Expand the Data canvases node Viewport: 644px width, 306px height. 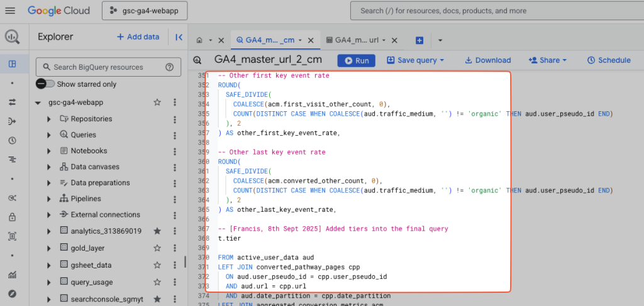(49, 167)
